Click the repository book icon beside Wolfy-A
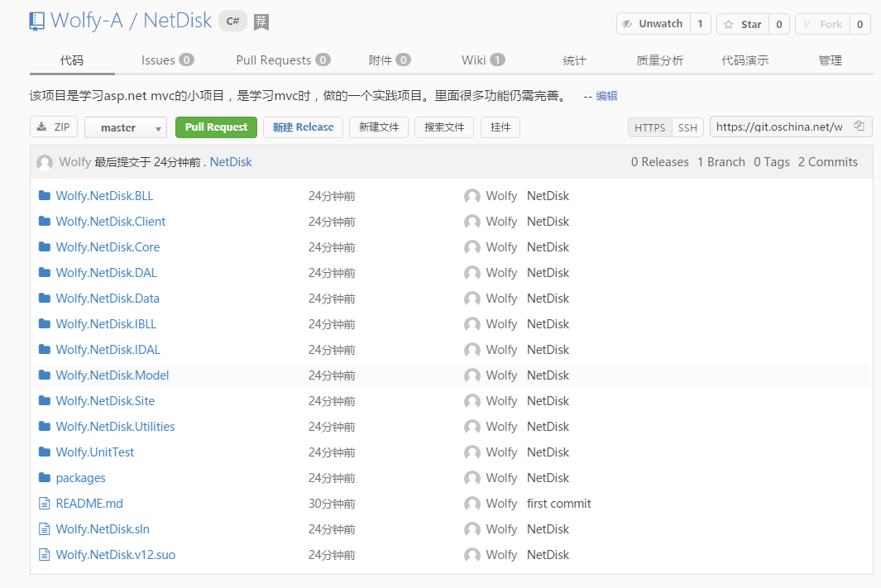 pos(36,22)
